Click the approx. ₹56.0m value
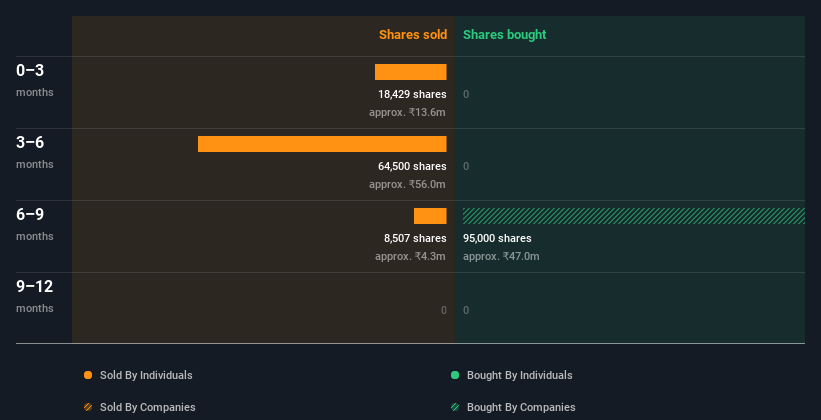Screen dimensions: 821x420 [407, 184]
